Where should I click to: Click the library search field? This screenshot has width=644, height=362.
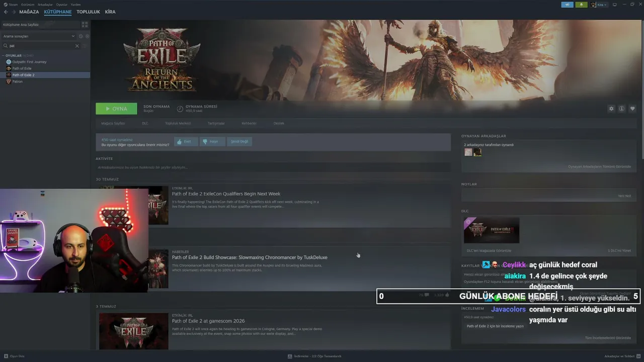click(x=40, y=46)
